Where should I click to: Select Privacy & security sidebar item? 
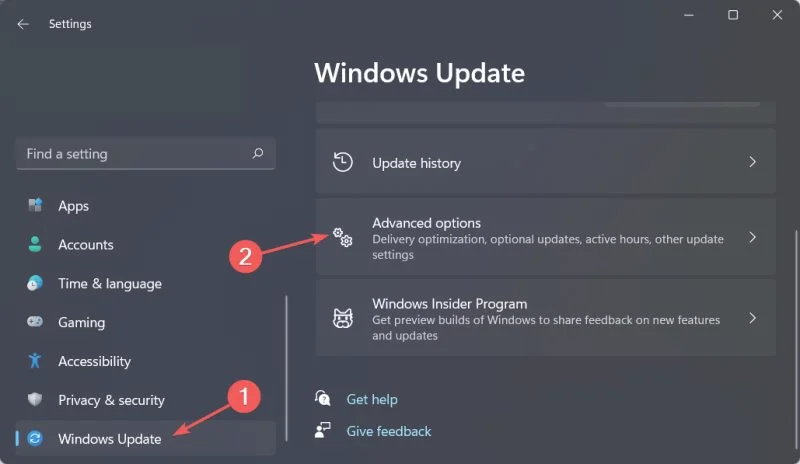pos(145,400)
